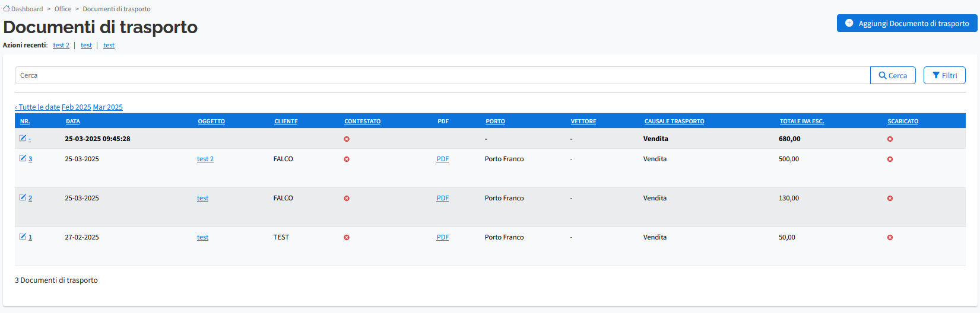Viewport: 980px width, 313px height.
Task: Click Contestato red icon for 50,00 row
Action: click(x=347, y=238)
